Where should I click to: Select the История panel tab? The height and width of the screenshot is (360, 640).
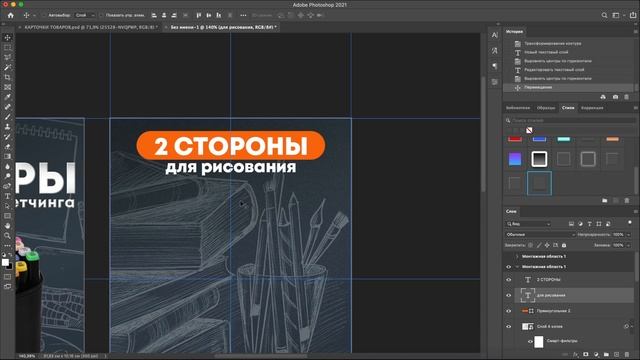point(514,31)
